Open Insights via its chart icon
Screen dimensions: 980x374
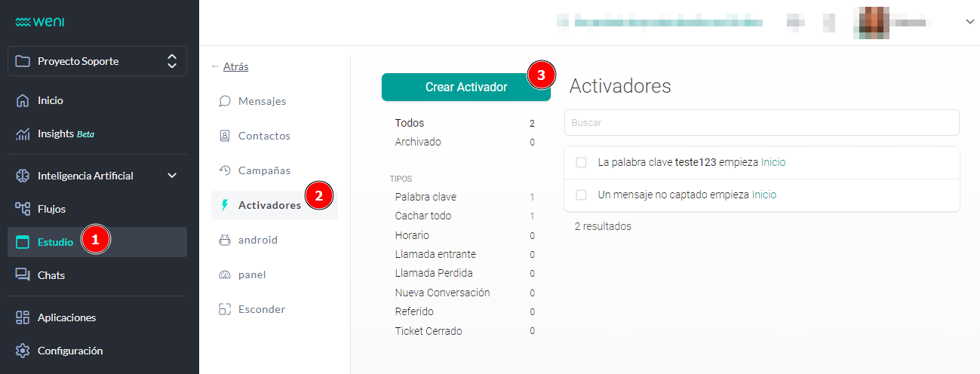(23, 133)
